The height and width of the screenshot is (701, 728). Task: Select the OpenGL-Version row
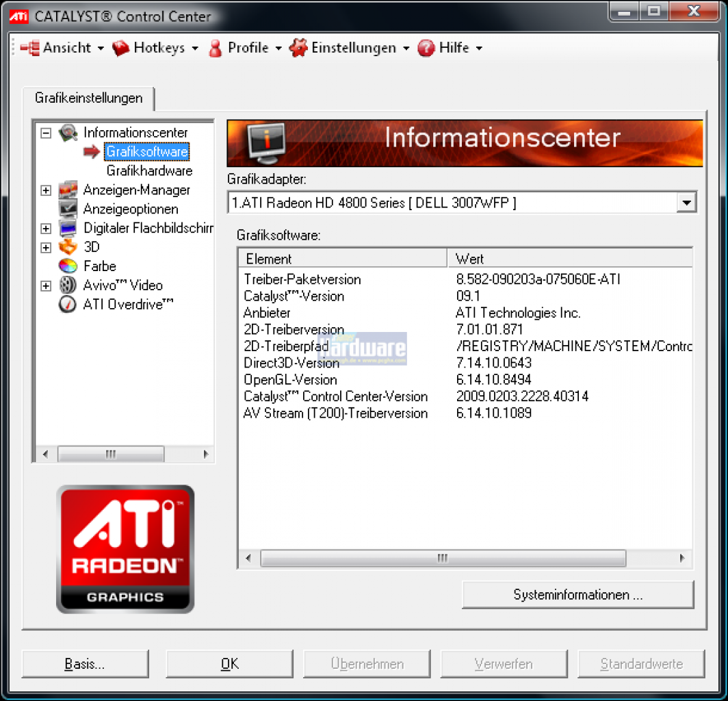pyautogui.click(x=465, y=379)
